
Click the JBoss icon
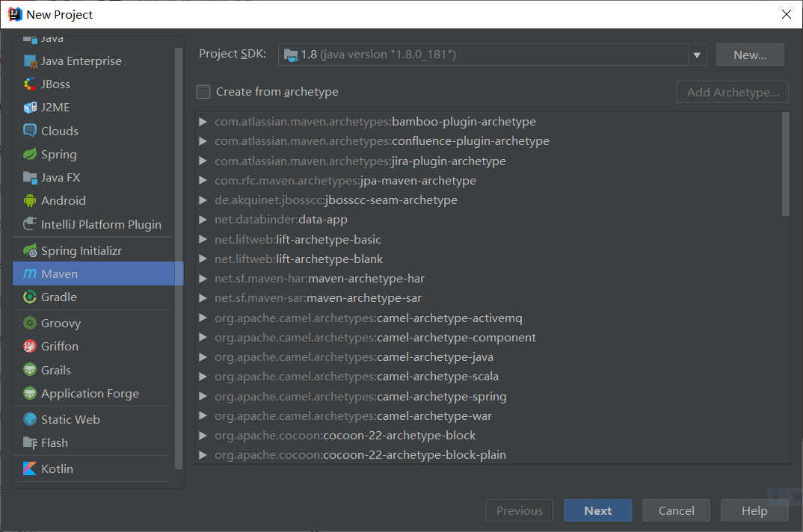coord(30,84)
